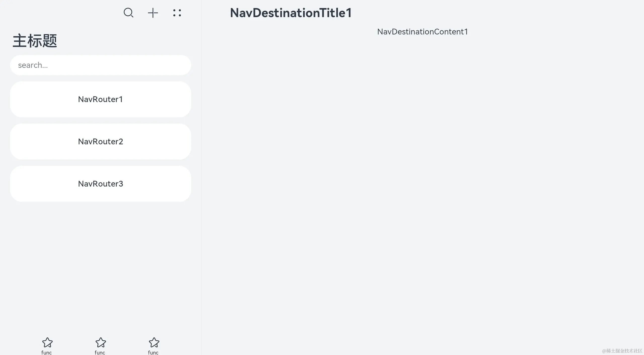Click the 主标题 main title text

tap(35, 41)
